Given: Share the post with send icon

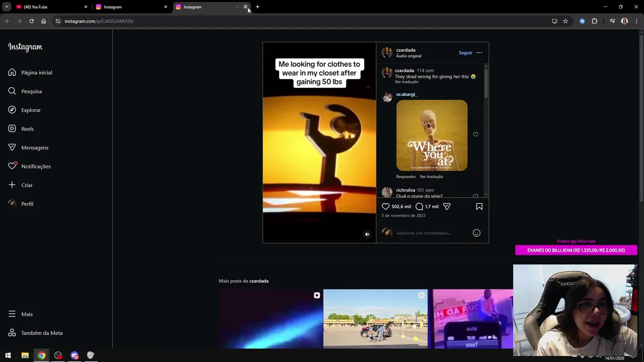Looking at the screenshot, I should (447, 207).
